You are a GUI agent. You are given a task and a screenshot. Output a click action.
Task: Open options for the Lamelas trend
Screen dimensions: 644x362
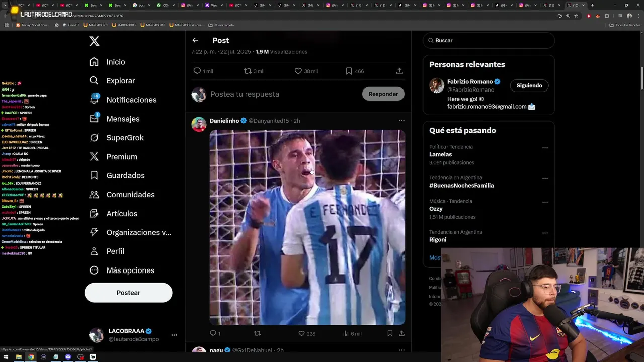(545, 148)
